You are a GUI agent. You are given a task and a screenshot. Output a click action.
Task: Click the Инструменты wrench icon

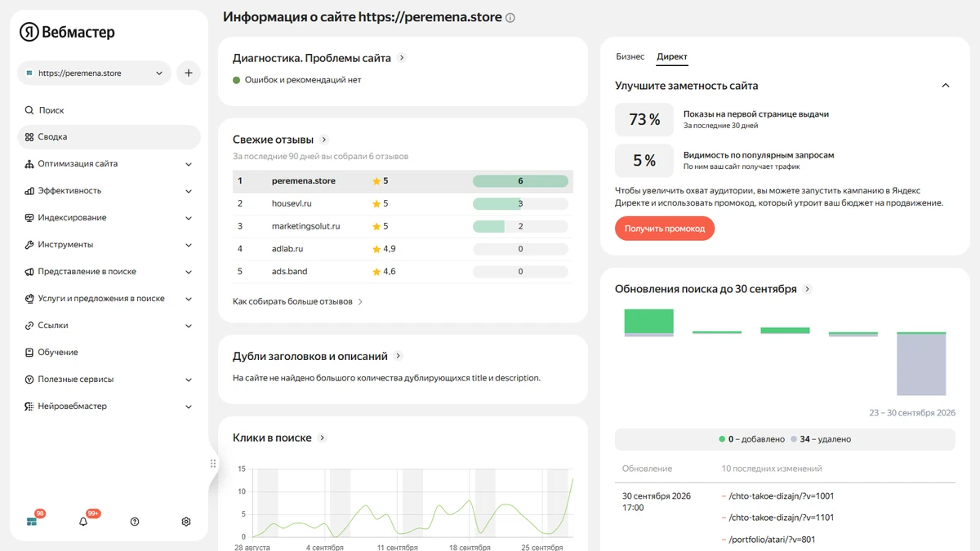click(x=29, y=245)
